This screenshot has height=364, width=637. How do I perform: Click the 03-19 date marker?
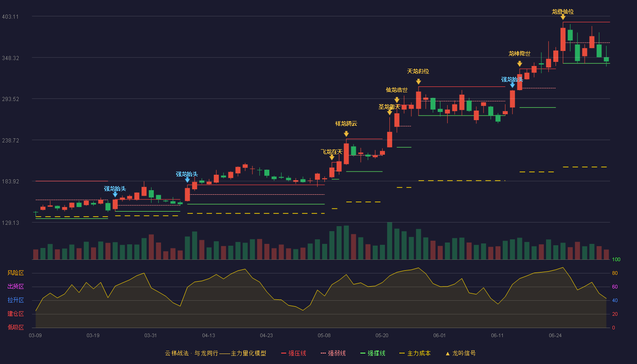pos(93,335)
